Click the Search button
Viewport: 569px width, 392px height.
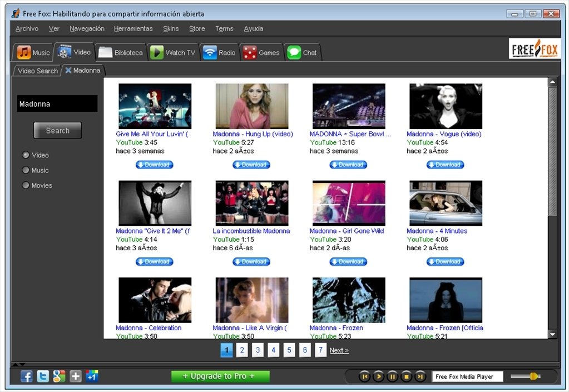(58, 130)
